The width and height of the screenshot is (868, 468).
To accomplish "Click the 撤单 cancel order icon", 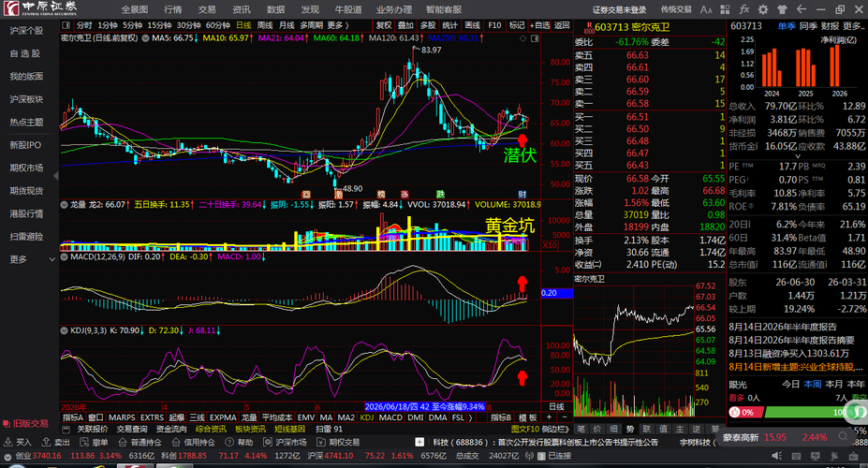I will click(x=94, y=442).
